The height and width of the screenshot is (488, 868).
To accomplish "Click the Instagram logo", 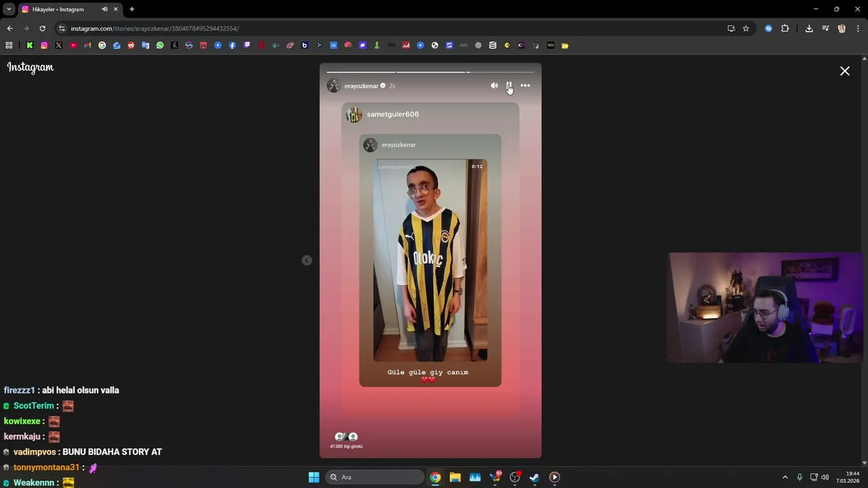I will click(x=31, y=67).
